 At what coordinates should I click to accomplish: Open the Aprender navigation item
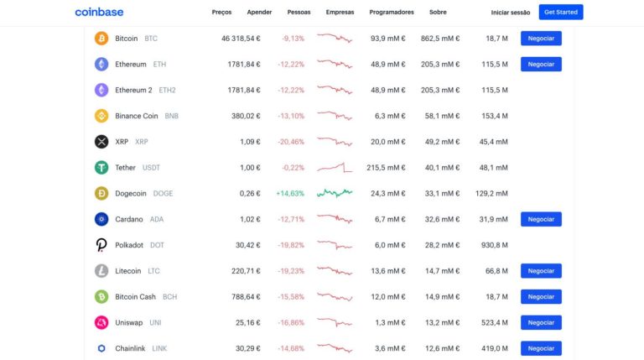260,13
